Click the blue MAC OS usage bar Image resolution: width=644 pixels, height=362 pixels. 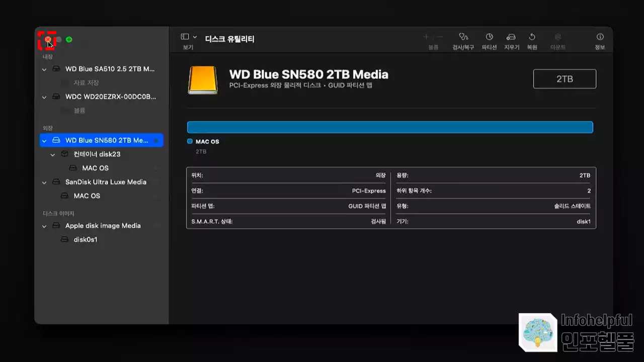click(390, 127)
